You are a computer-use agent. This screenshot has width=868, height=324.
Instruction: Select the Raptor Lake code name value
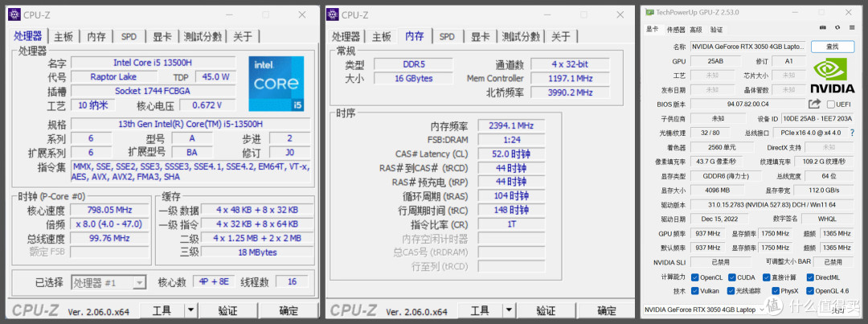click(x=113, y=77)
